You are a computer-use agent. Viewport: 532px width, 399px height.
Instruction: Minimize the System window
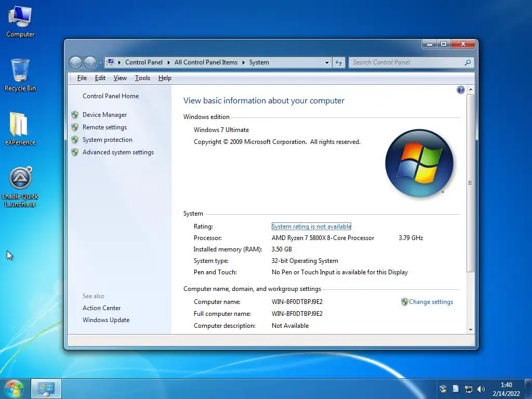point(430,44)
